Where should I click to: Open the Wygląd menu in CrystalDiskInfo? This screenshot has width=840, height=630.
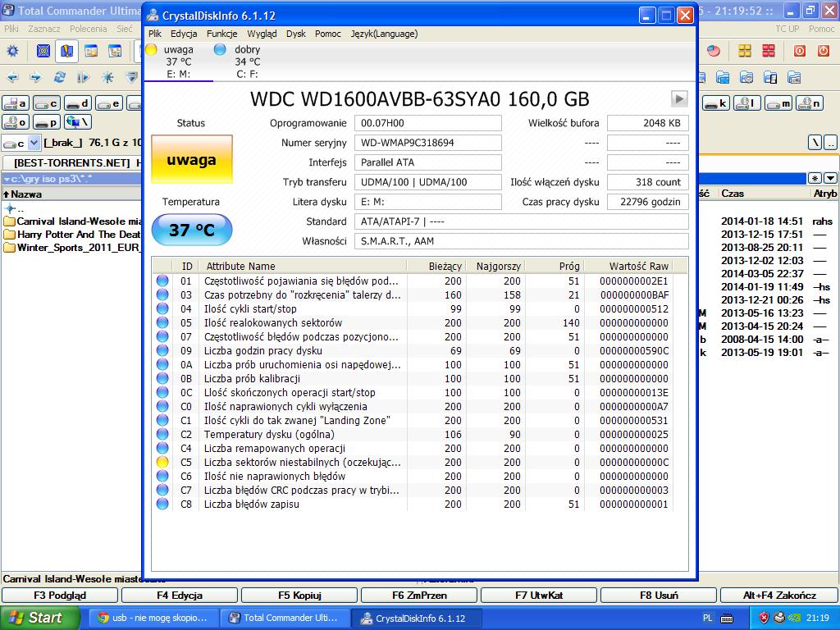262,34
